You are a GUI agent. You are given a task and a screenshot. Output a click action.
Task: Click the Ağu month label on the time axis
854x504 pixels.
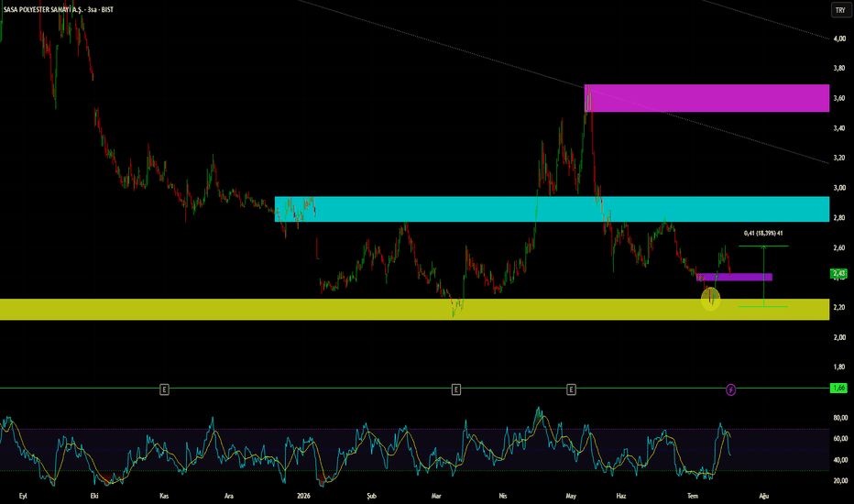coord(763,496)
